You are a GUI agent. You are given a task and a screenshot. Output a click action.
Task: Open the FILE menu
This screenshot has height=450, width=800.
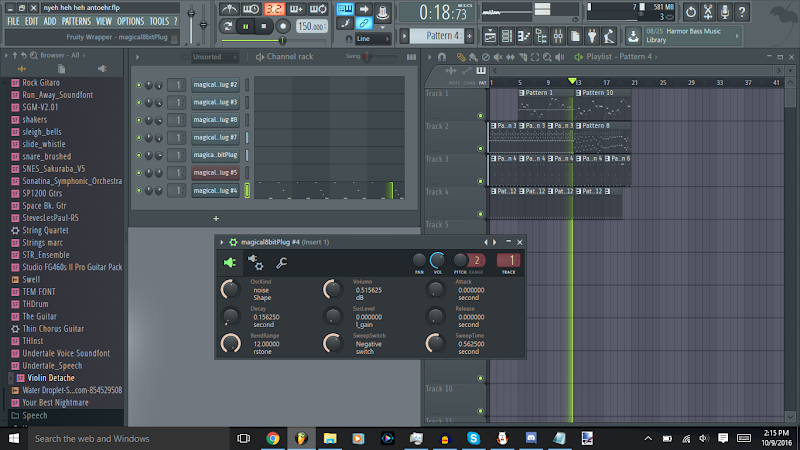point(13,21)
